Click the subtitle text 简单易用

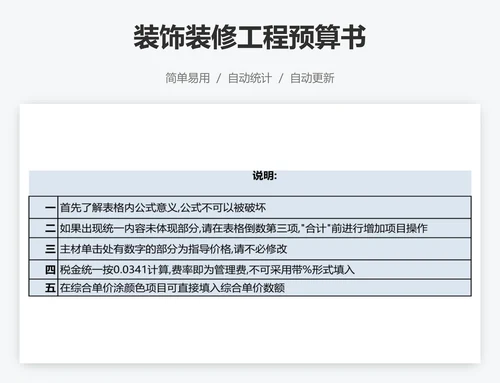(x=188, y=78)
